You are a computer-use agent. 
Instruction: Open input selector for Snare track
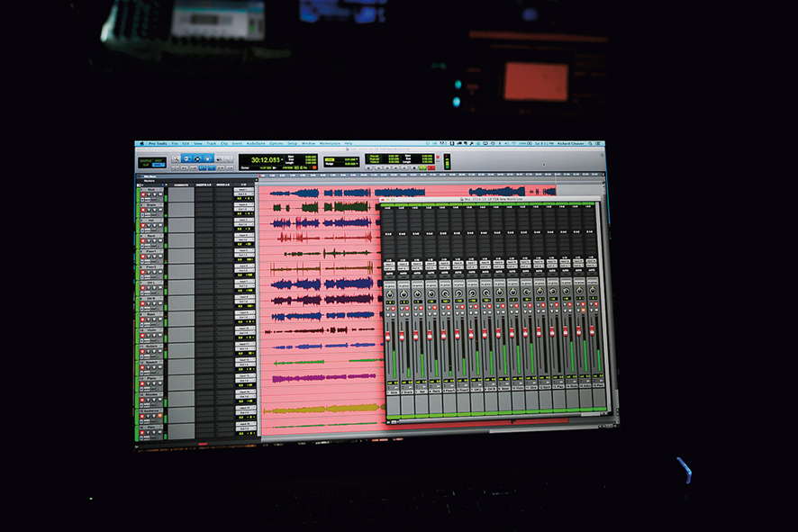point(244,204)
